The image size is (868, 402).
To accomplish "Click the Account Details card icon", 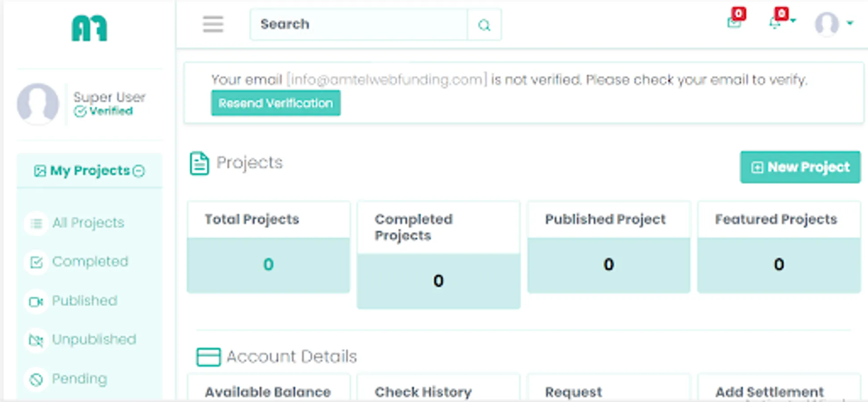I will [209, 357].
